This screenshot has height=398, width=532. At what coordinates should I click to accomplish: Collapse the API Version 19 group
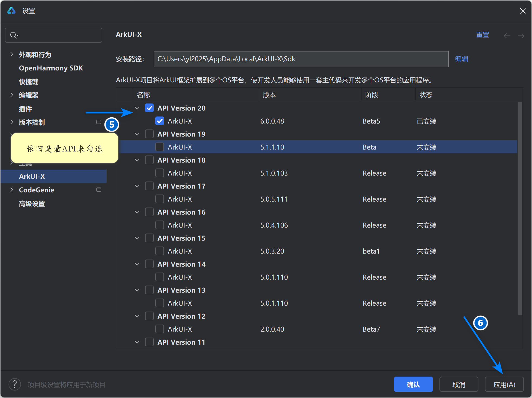pyautogui.click(x=137, y=134)
